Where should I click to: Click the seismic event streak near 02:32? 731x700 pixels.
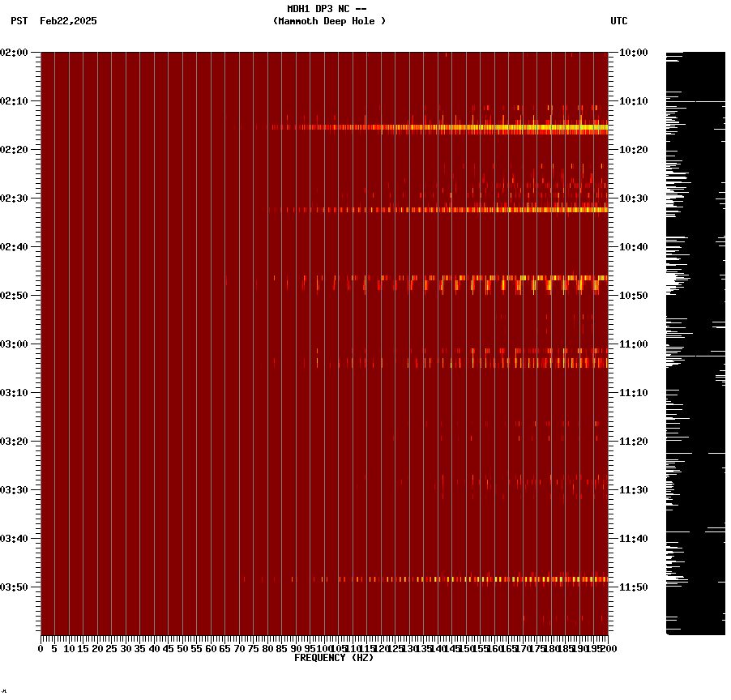point(446,209)
